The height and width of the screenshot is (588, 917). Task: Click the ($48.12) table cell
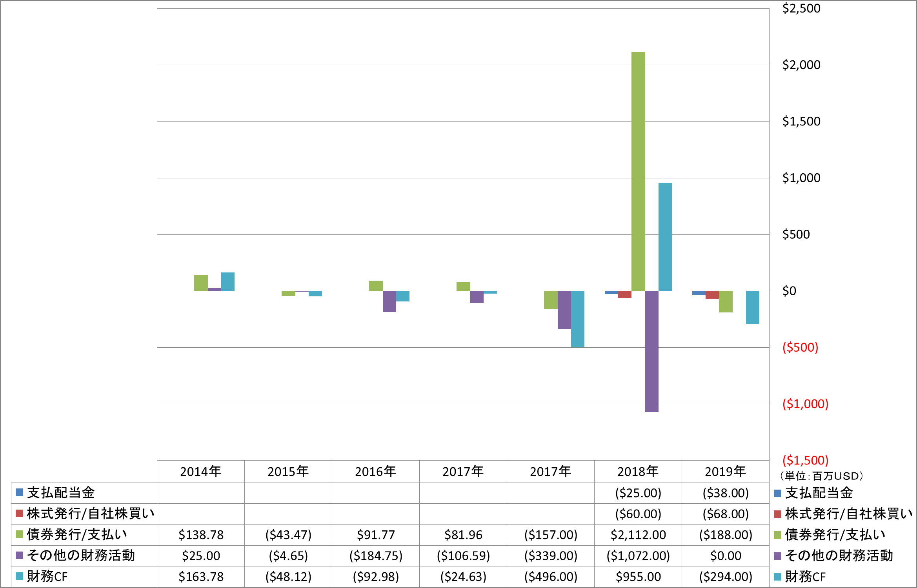tap(288, 577)
